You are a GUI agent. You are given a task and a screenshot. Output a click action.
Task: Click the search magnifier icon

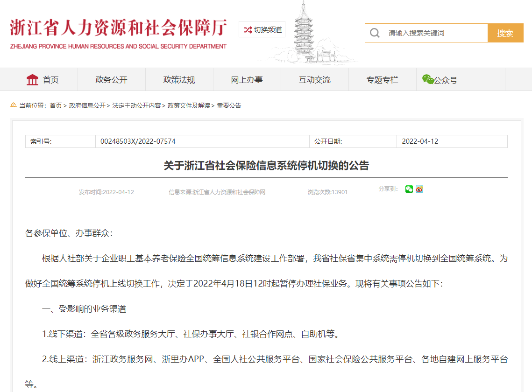click(375, 33)
